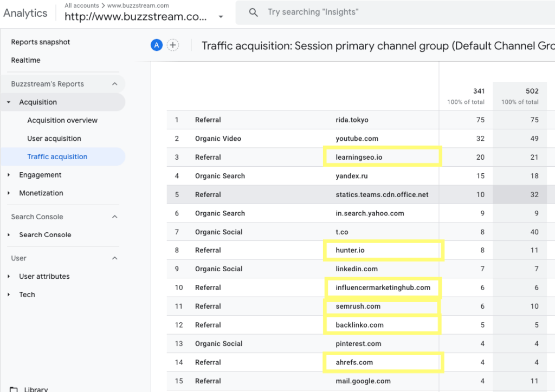Image resolution: width=555 pixels, height=392 pixels.
Task: Expand the Tech section
Action: (x=10, y=294)
